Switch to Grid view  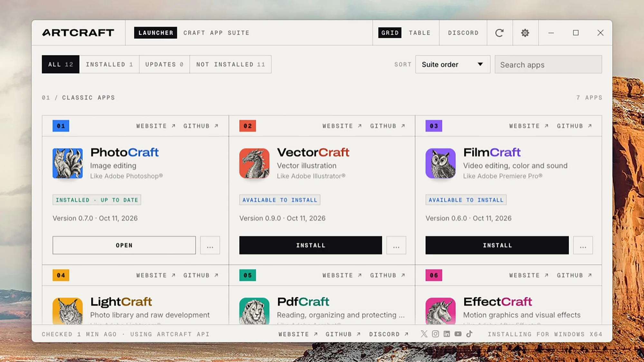[390, 33]
